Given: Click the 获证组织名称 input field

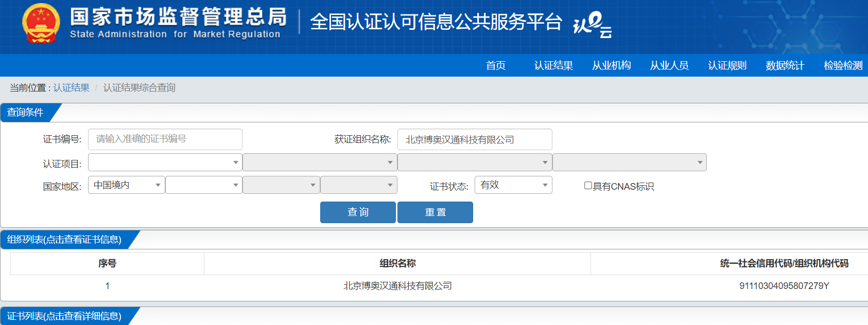Looking at the screenshot, I should [475, 139].
